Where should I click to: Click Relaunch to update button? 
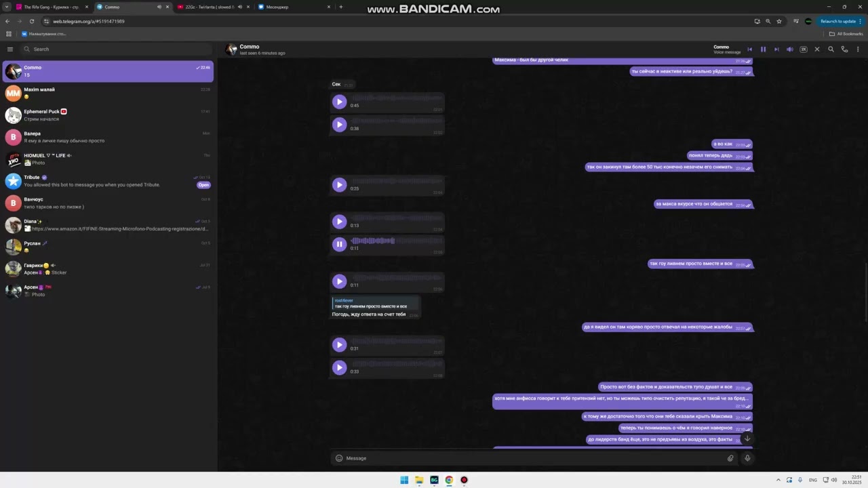841,21
